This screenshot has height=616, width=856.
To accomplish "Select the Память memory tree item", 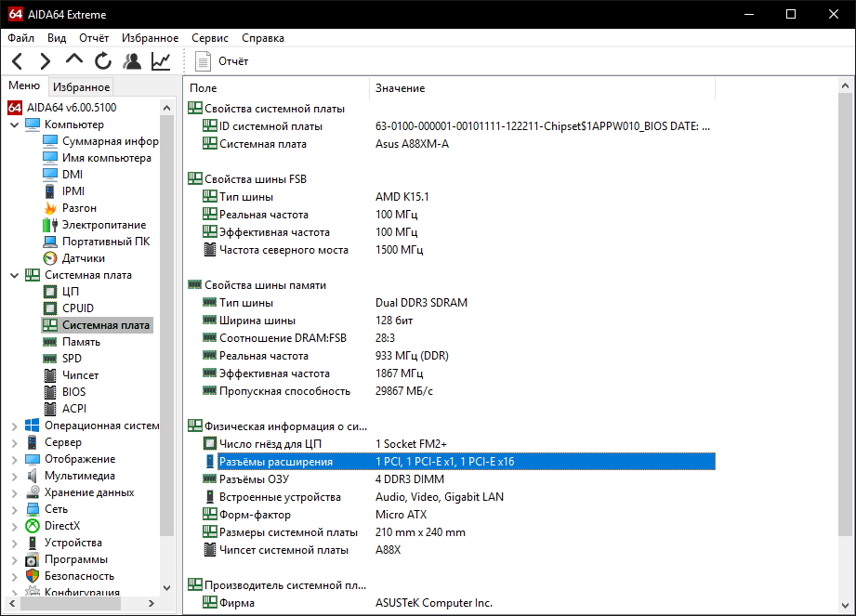I will click(81, 342).
